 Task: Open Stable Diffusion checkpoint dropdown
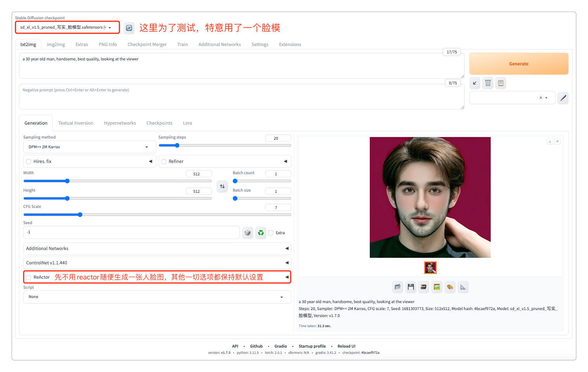click(67, 27)
